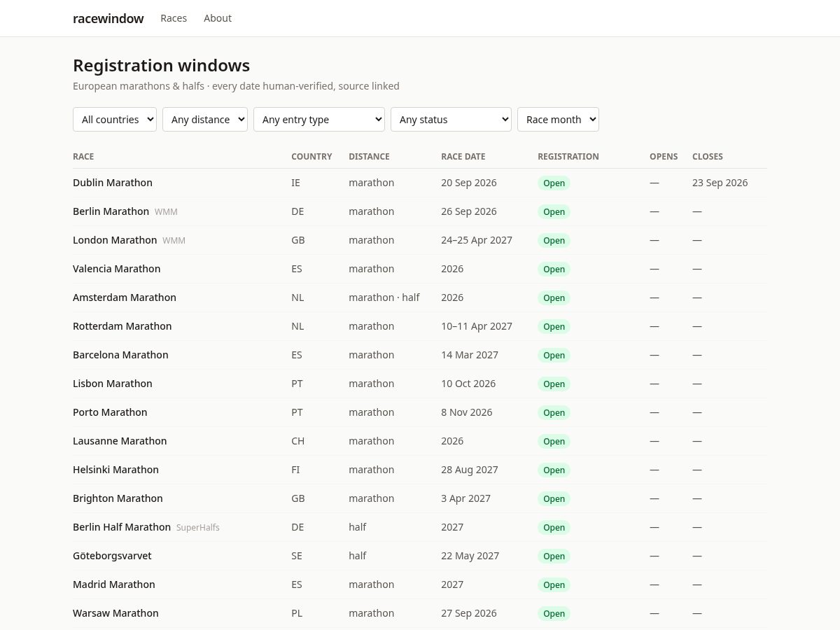Click the 8 Nov 2026 race date
The height and width of the screenshot is (630, 840).
[x=467, y=412]
